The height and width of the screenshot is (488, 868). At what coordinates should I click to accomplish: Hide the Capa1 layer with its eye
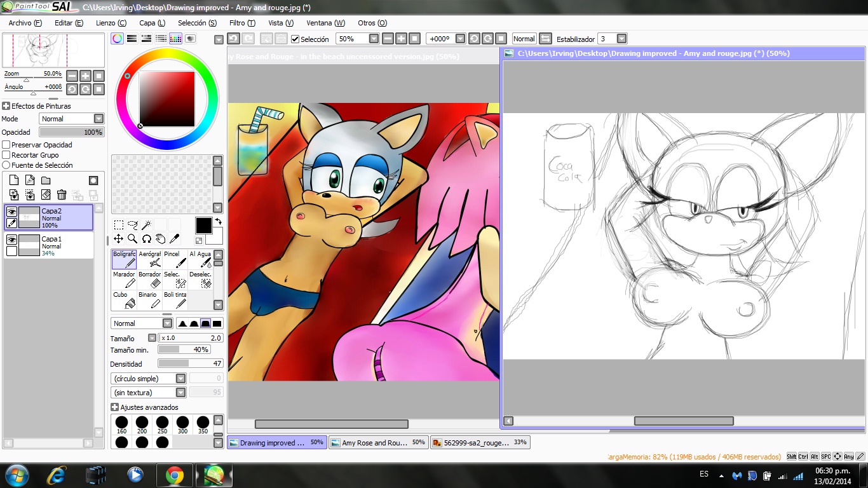click(11, 240)
